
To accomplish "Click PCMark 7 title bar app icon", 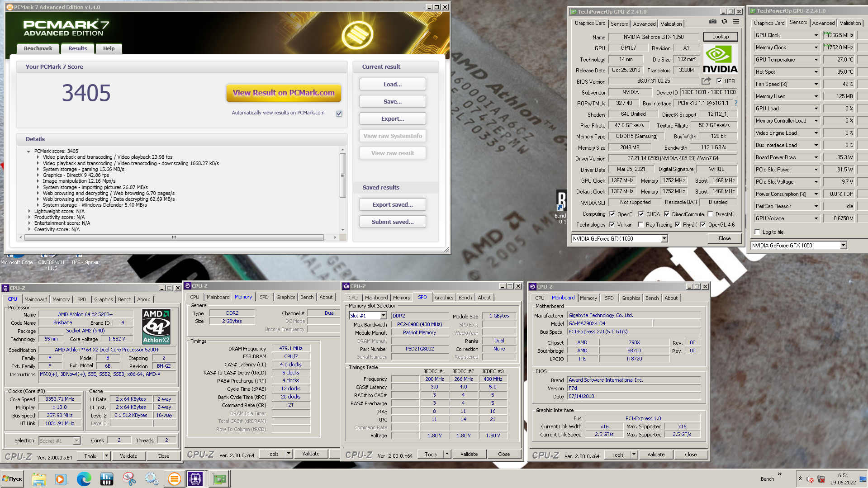I will pos(9,7).
